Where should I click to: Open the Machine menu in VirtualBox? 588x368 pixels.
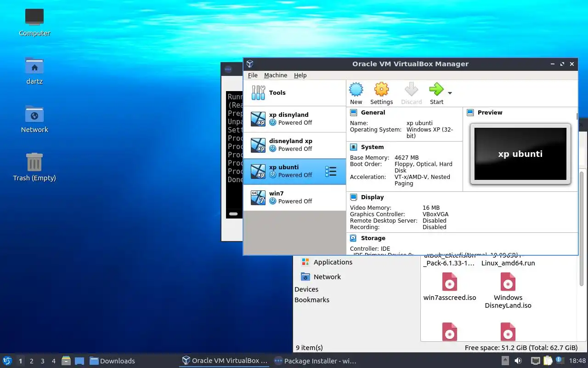pos(276,75)
